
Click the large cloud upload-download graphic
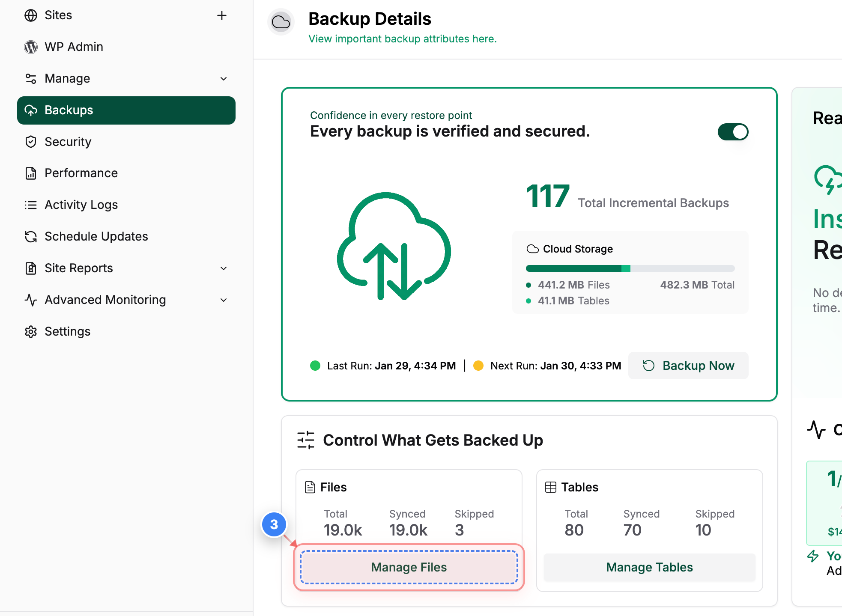point(394,246)
